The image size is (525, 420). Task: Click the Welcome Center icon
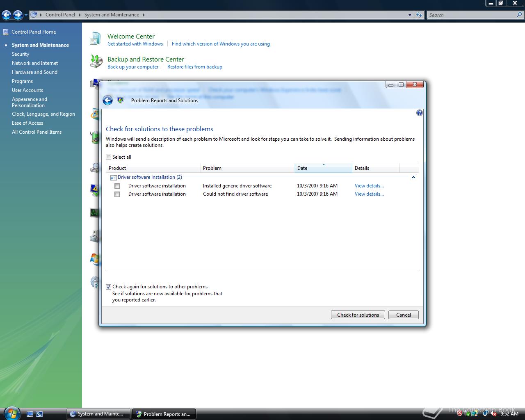95,39
